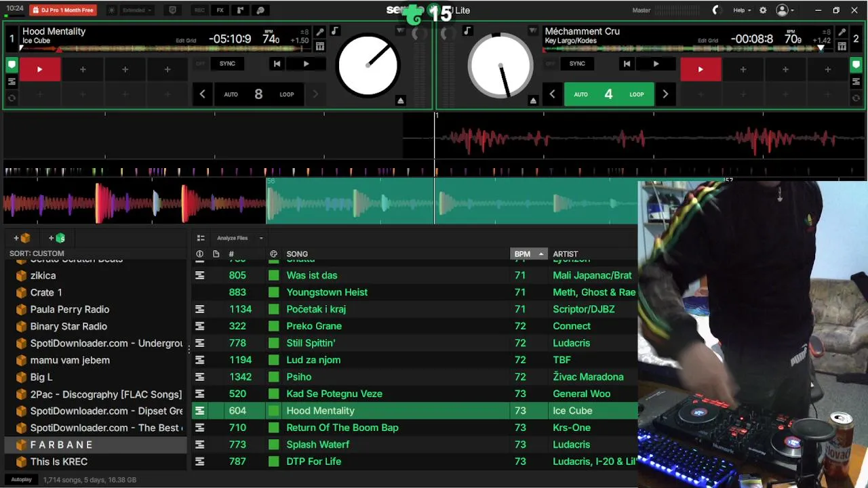
Task: Add second cue point on Deck 1
Action: pyautogui.click(x=83, y=69)
